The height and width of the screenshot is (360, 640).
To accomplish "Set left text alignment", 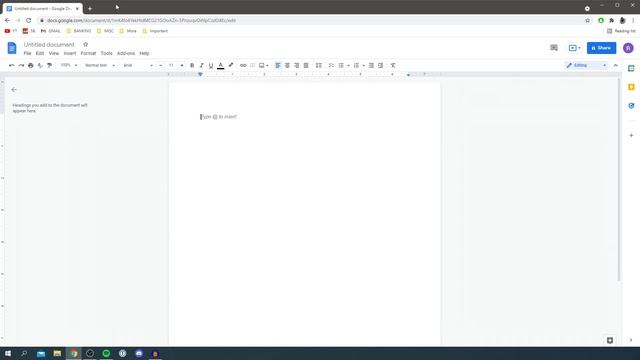I will (278, 65).
